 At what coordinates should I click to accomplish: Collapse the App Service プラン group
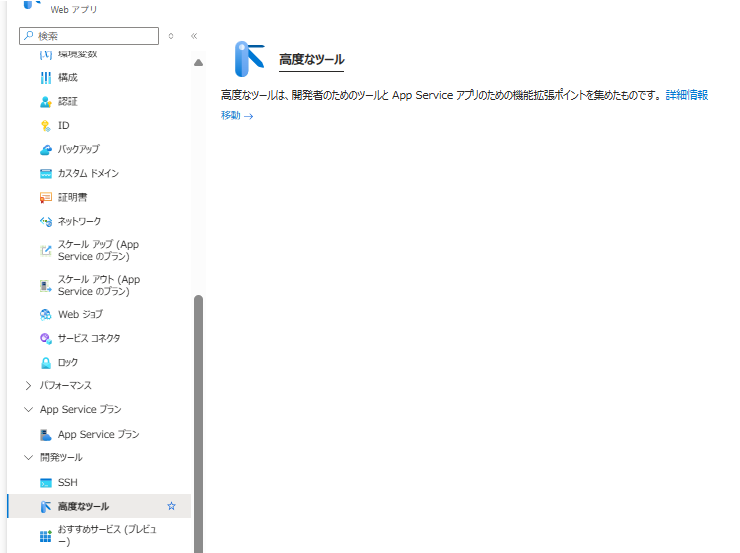coord(28,409)
